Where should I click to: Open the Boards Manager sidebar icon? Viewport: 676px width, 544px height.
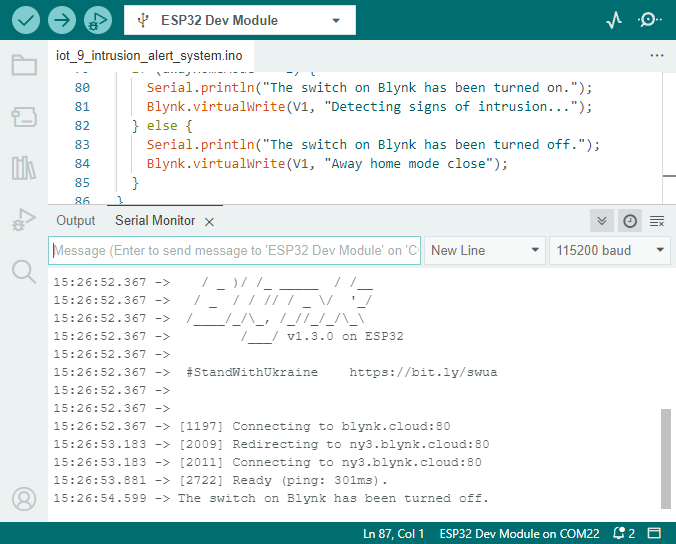click(24, 117)
